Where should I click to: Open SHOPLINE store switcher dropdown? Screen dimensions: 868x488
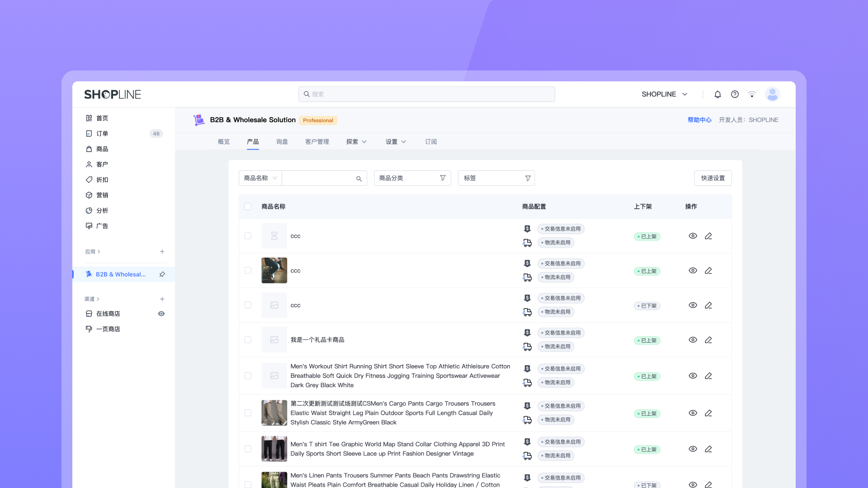tap(664, 94)
